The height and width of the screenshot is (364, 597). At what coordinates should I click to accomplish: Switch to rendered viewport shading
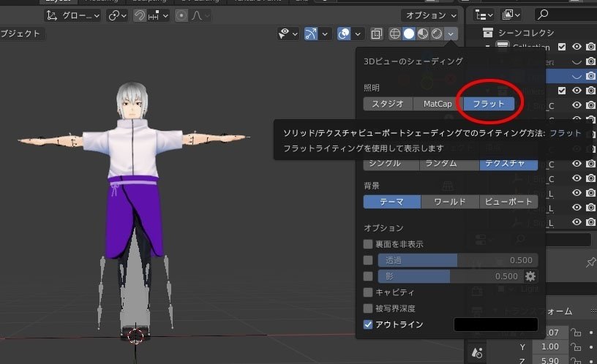[437, 34]
